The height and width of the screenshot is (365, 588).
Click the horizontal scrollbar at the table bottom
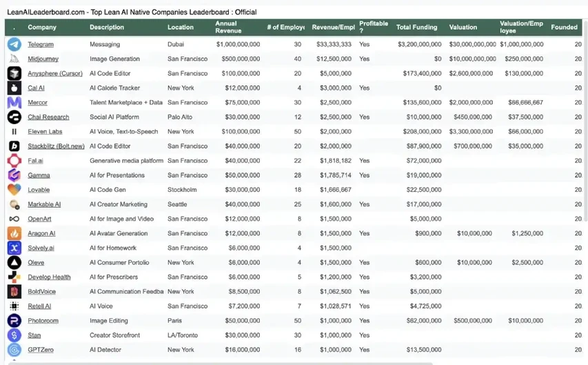point(221,363)
